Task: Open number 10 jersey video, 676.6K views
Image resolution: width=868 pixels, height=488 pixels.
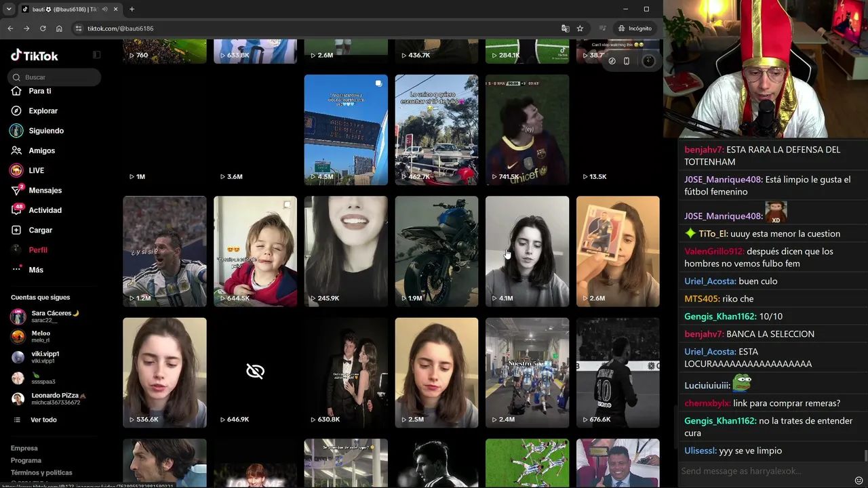Action: [618, 373]
